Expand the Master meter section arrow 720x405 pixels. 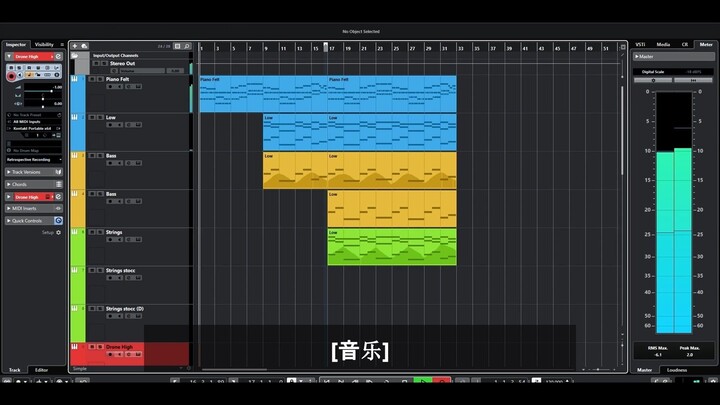click(x=636, y=56)
